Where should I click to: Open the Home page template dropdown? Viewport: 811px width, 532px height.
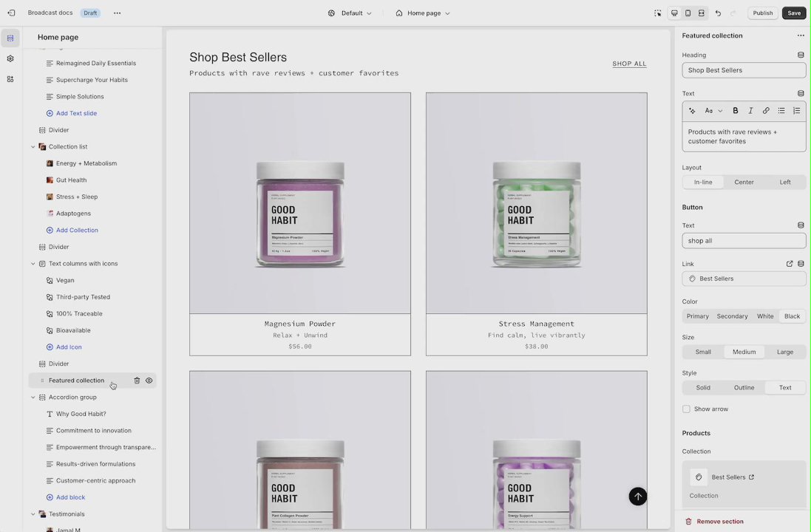[x=423, y=13]
